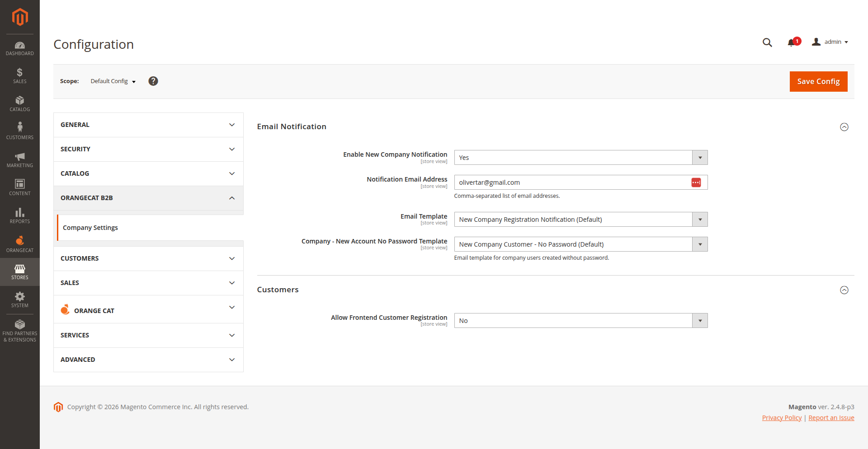Click the admin search magnifier icon
Image resolution: width=868 pixels, height=449 pixels.
click(x=767, y=42)
